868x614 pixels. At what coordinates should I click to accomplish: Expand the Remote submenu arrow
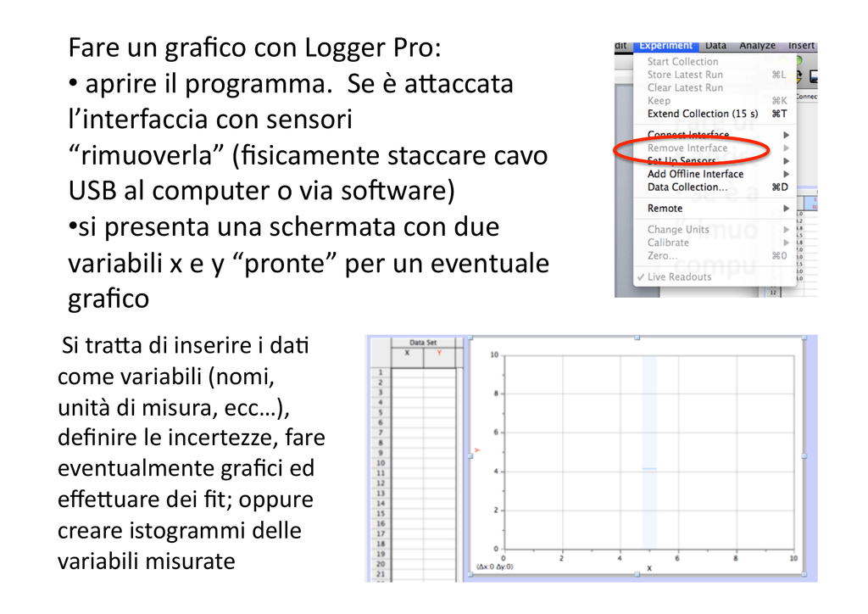(x=786, y=208)
